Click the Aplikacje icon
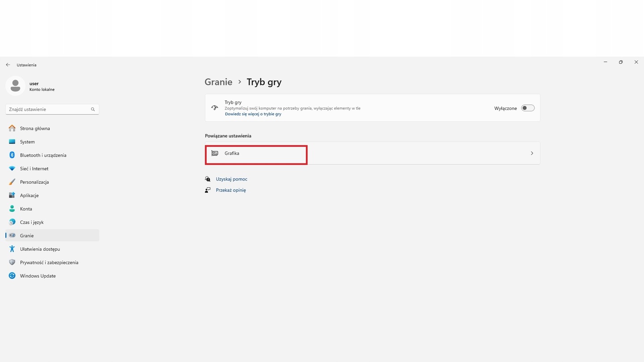644x362 pixels. point(12,195)
